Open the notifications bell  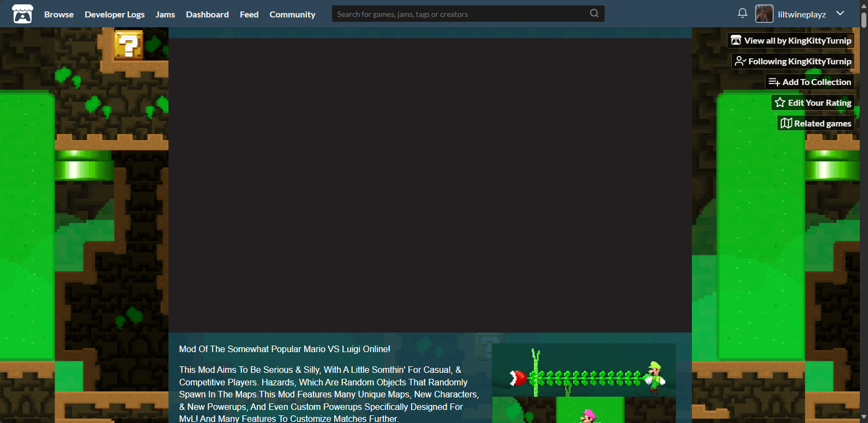click(x=742, y=13)
